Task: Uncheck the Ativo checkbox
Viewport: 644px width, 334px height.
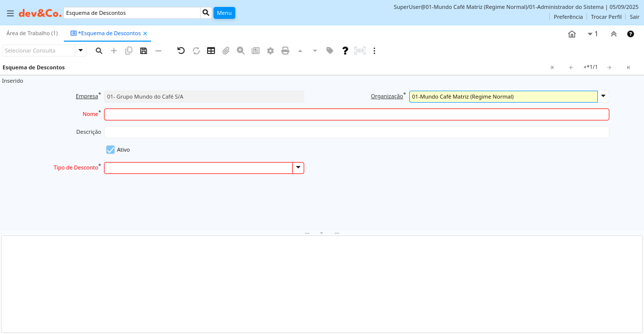Action: click(x=110, y=150)
